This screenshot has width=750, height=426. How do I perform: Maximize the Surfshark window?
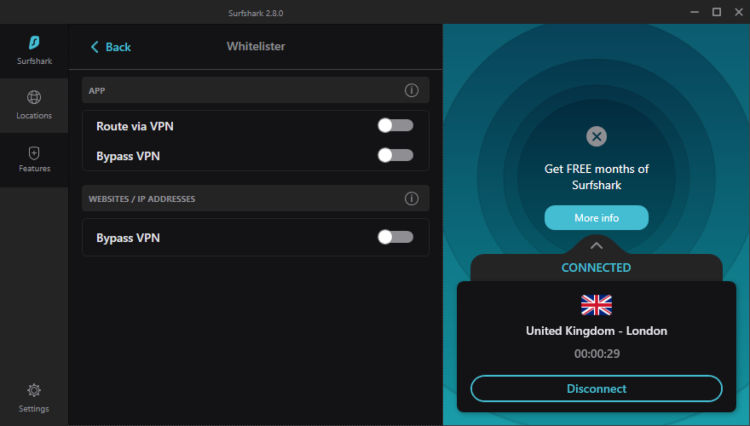coord(717,12)
